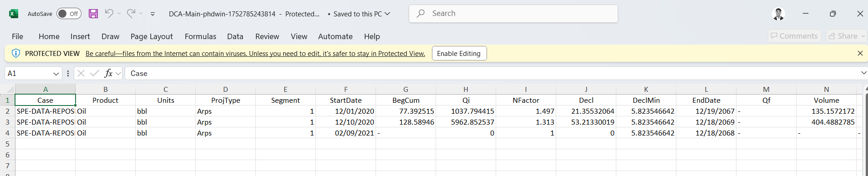Open the Undo history dropdown
Viewport: 868px width, 176px height.
pos(119,14)
